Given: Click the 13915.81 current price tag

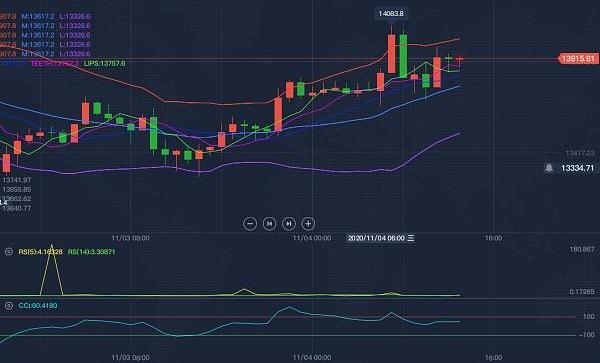Looking at the screenshot, I should tap(578, 59).
